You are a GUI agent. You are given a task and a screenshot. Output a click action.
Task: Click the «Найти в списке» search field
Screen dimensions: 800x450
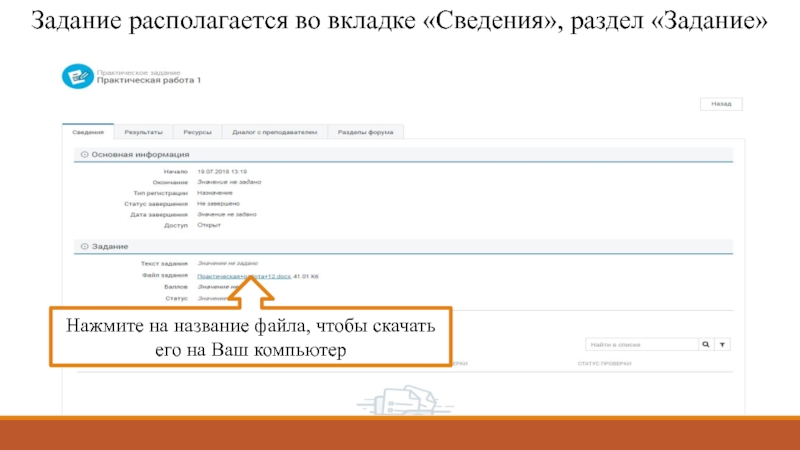(640, 344)
